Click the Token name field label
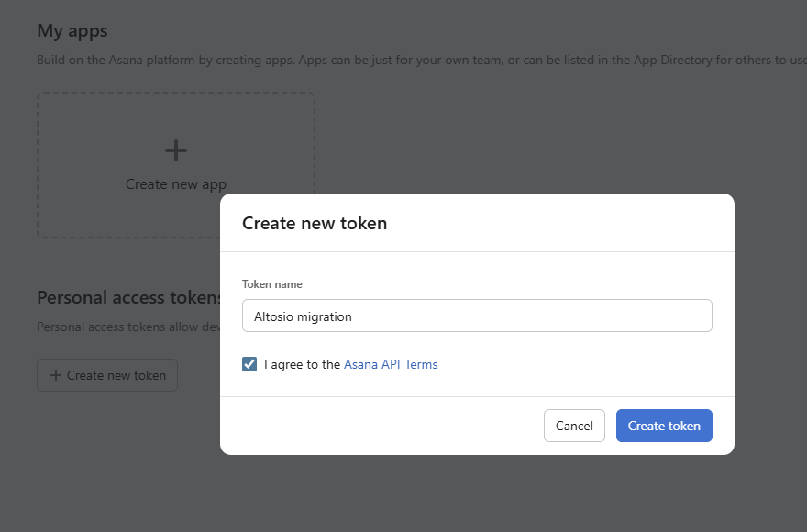The image size is (807, 532). click(x=272, y=284)
